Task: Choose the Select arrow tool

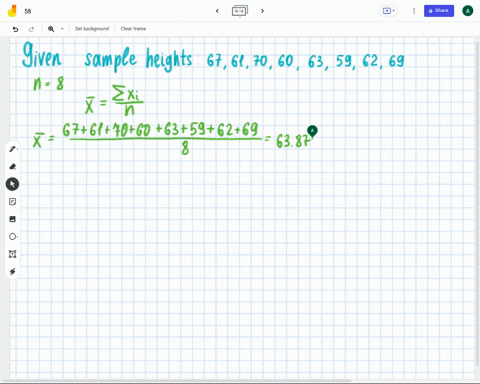Action: (x=12, y=184)
